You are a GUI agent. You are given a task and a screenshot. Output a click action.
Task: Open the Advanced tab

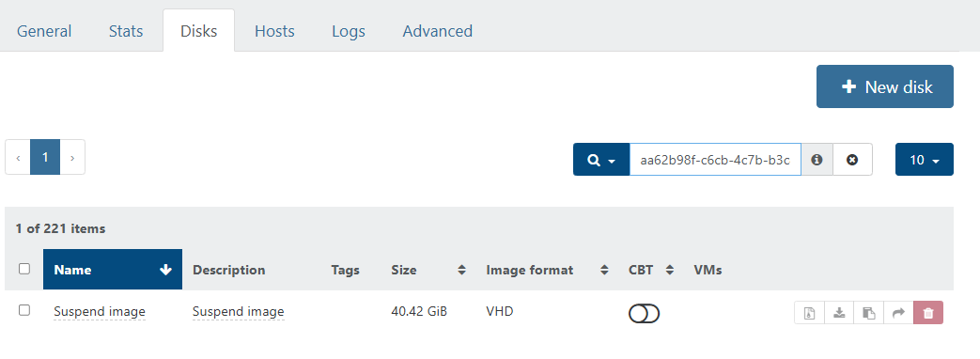click(x=438, y=31)
